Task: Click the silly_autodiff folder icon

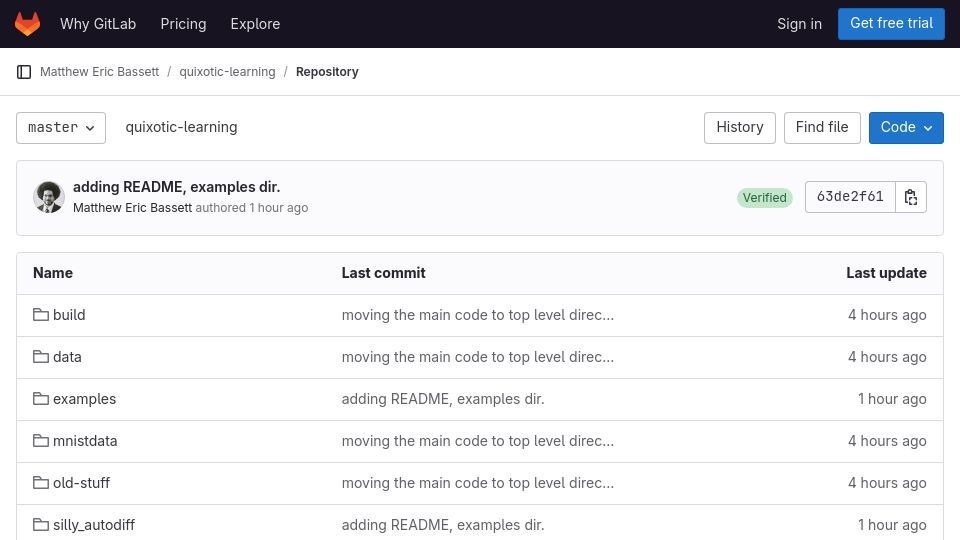Action: pyautogui.click(x=41, y=525)
